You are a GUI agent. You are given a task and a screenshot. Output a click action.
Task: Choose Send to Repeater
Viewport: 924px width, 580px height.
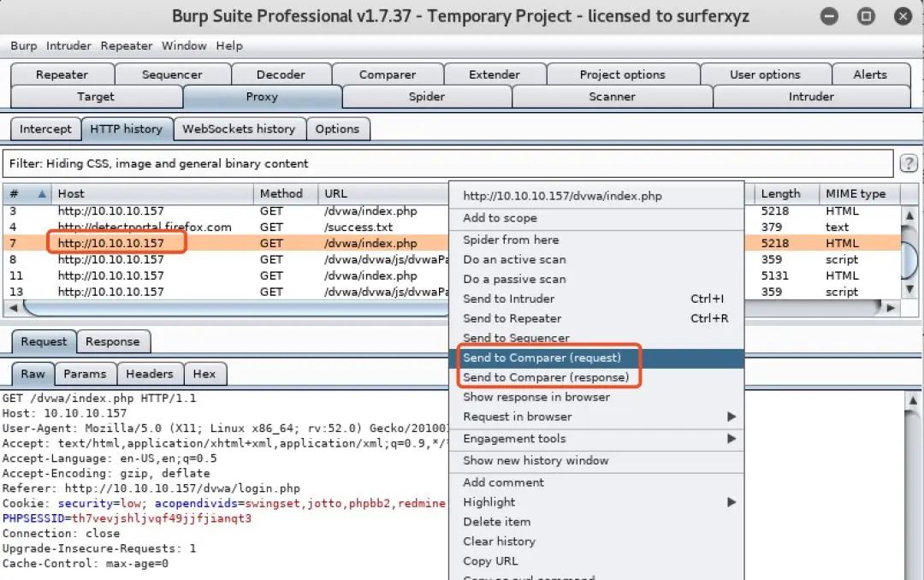(x=596, y=318)
